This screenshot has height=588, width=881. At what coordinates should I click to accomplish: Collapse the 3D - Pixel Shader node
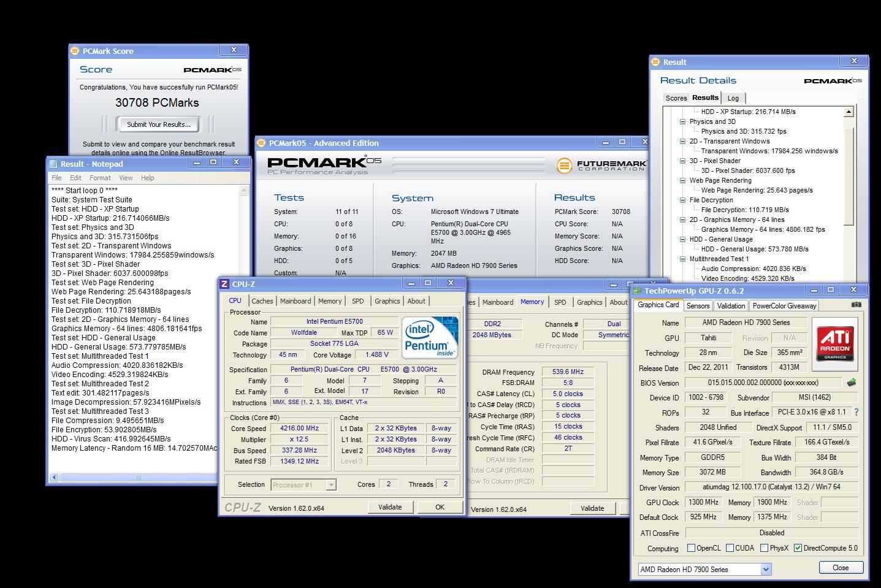point(682,161)
